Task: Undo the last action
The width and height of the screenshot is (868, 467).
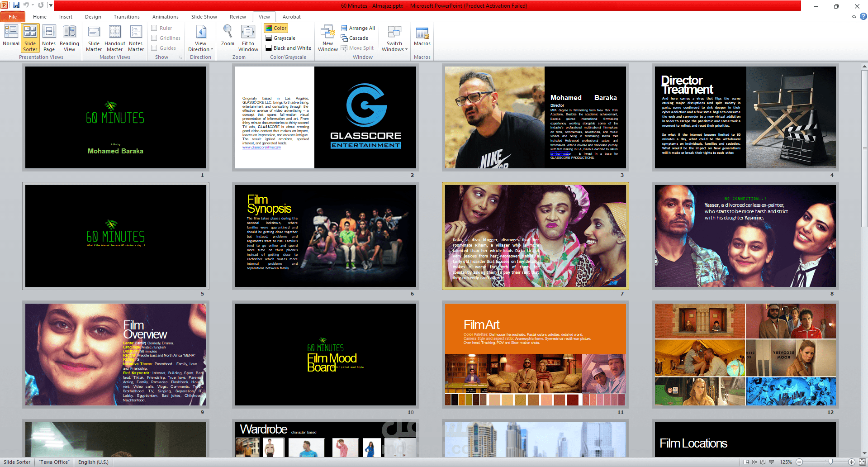Action: tap(26, 5)
